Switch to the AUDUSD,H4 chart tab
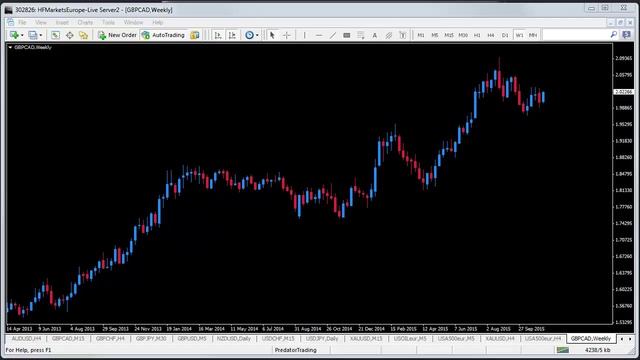The width and height of the screenshot is (640, 360). tap(26, 339)
